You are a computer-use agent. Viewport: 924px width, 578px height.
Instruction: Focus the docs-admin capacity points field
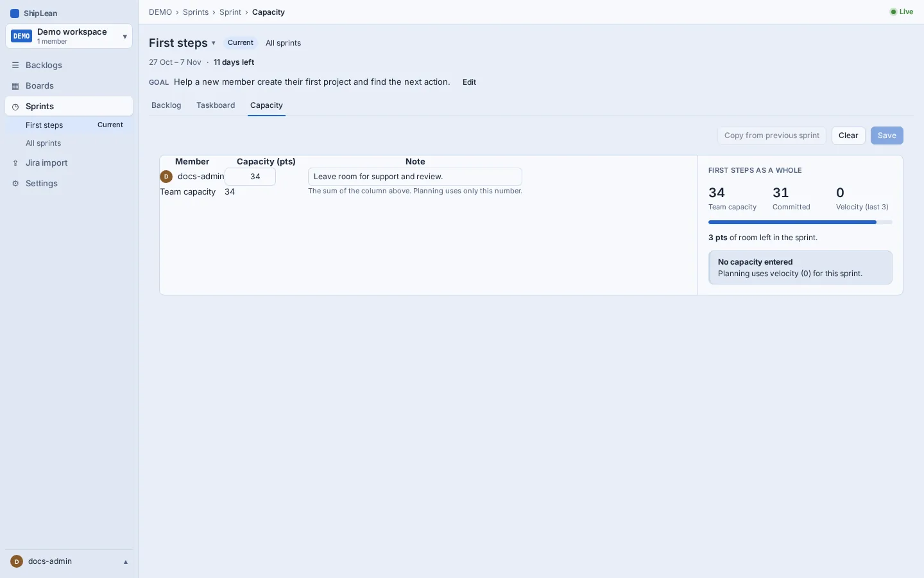coord(250,177)
